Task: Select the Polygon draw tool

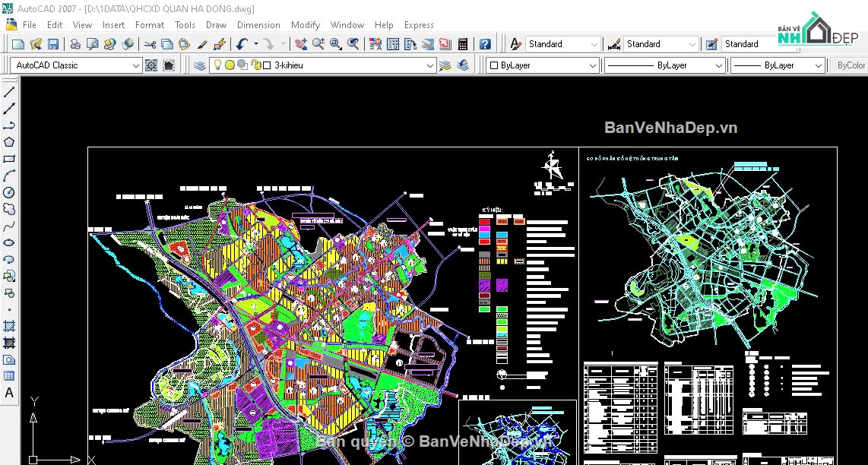Action: pos(9,142)
